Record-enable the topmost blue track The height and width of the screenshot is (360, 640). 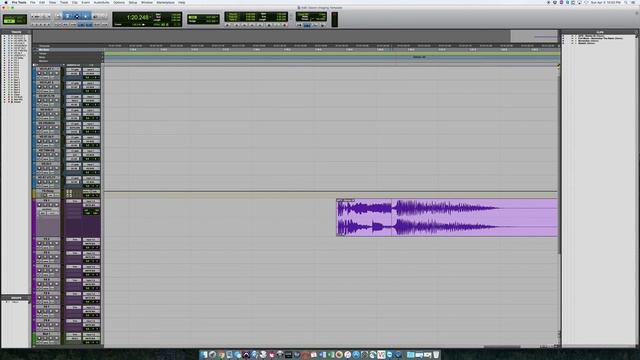coord(39,73)
